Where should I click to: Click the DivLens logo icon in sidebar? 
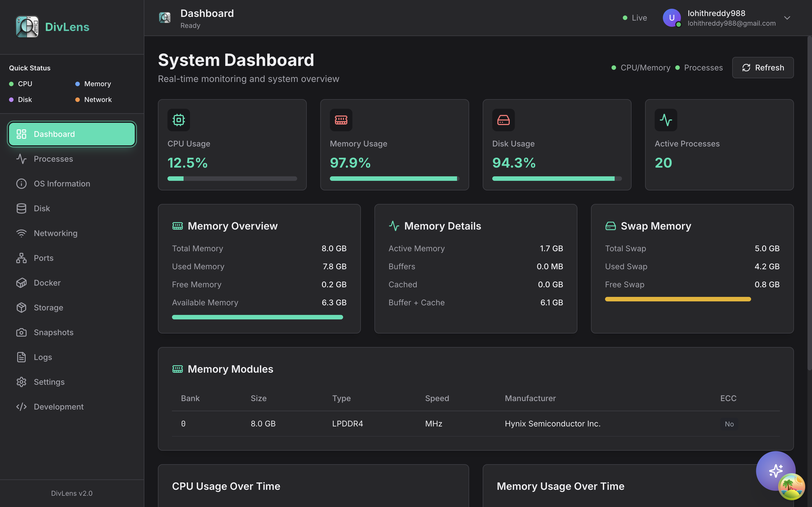click(27, 27)
